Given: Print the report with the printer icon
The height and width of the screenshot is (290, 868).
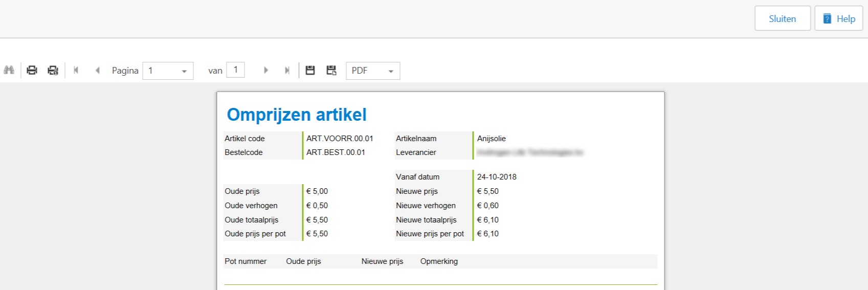Looking at the screenshot, I should (x=32, y=70).
